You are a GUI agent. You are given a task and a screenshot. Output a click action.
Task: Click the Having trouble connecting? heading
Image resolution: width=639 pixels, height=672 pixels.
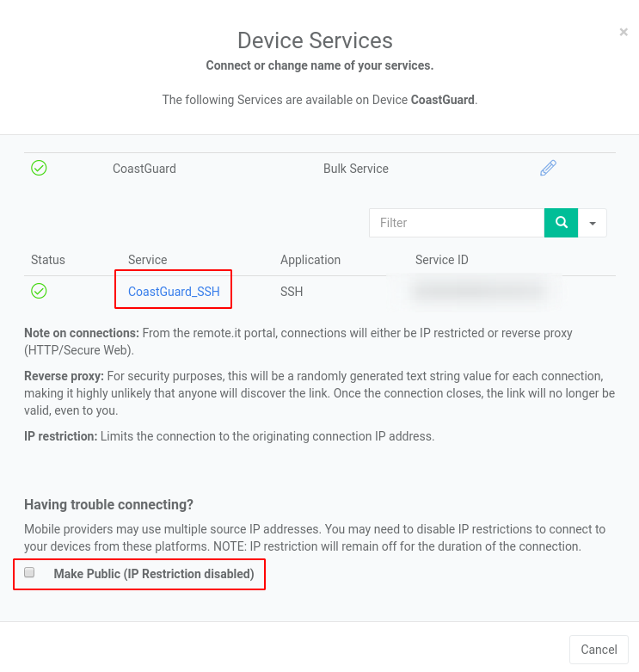tap(108, 504)
